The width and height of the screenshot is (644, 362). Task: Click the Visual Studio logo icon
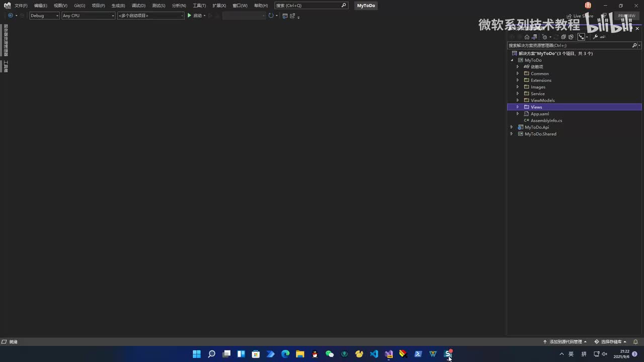click(x=7, y=6)
